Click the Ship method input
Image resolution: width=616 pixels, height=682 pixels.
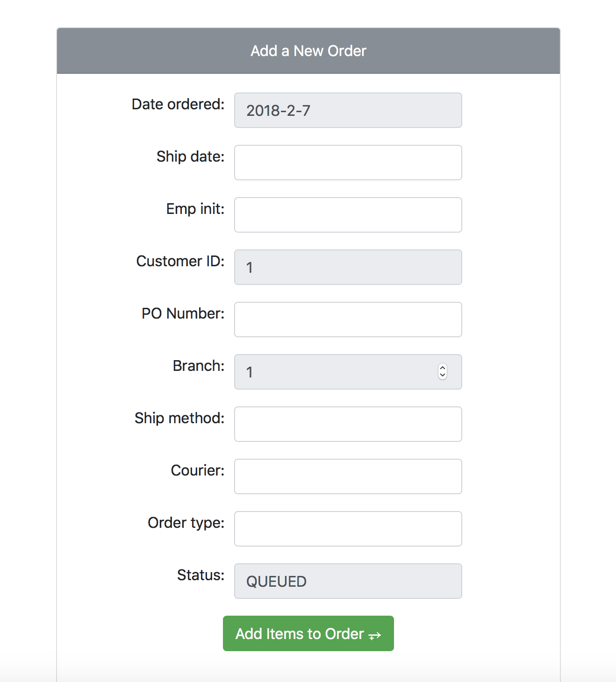348,424
